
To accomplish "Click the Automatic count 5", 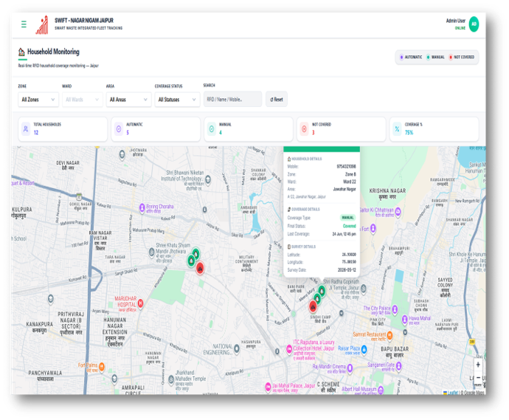I will click(x=128, y=133).
